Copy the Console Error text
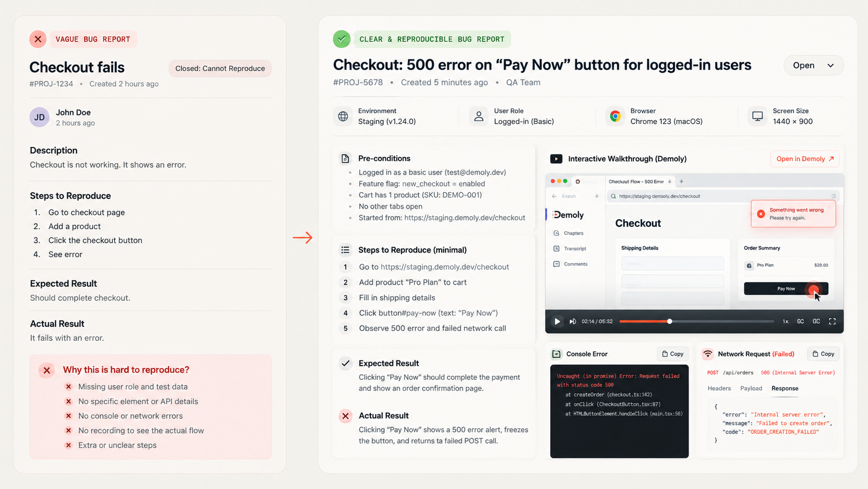This screenshot has width=868, height=489. tap(673, 354)
